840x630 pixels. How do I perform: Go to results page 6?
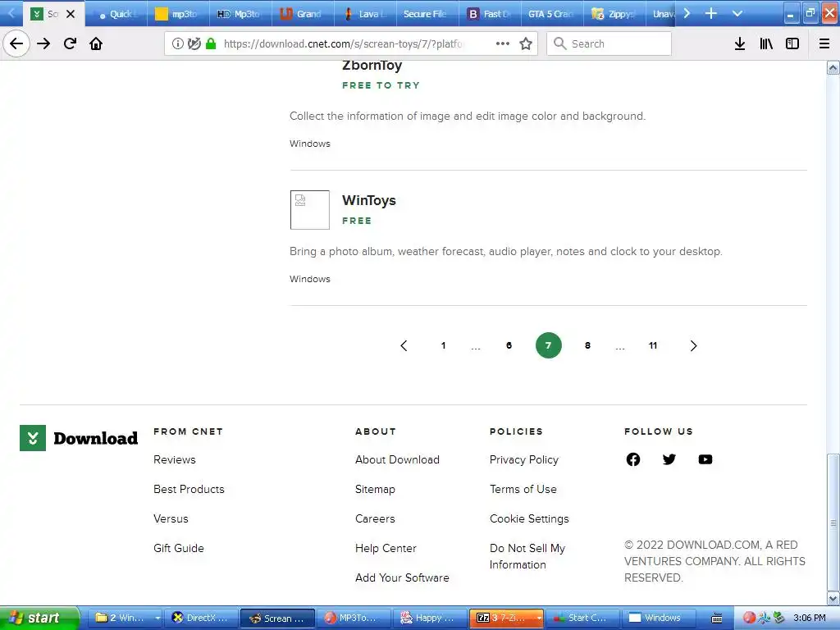coord(509,345)
